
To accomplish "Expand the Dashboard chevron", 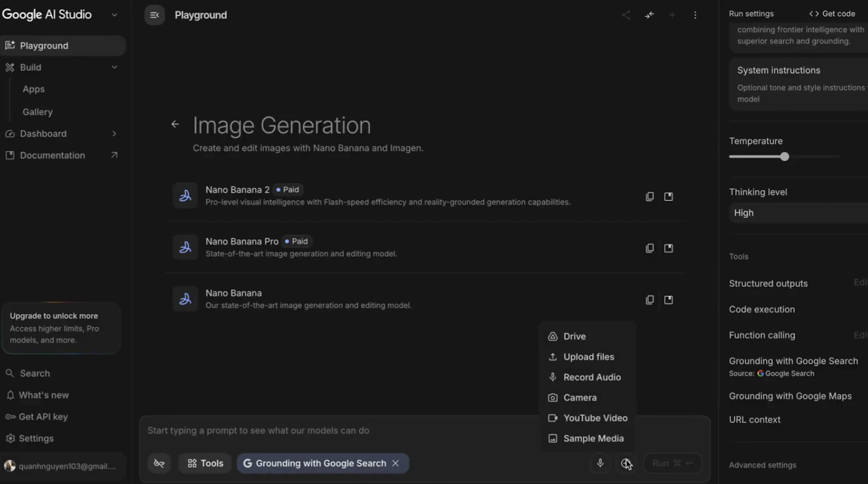I will point(114,133).
